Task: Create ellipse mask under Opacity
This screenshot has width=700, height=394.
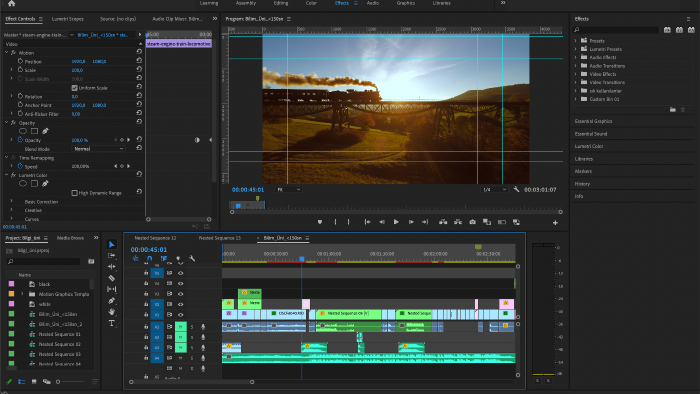Action: 23,131
